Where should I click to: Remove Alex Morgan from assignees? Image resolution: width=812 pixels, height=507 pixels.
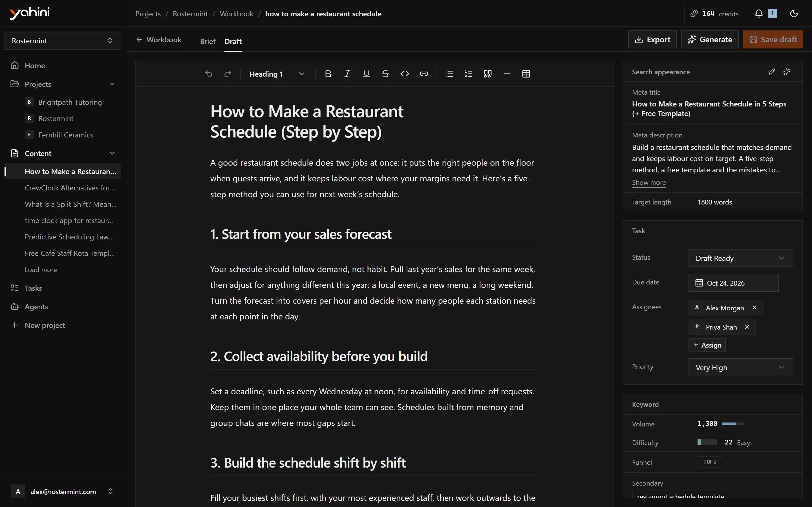(x=754, y=308)
